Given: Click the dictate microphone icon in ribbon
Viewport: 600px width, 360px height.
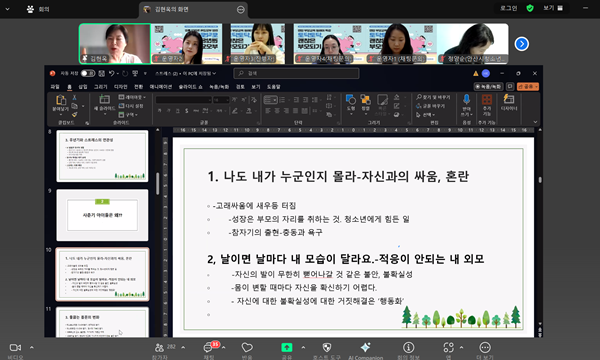Looking at the screenshot, I should (466, 100).
